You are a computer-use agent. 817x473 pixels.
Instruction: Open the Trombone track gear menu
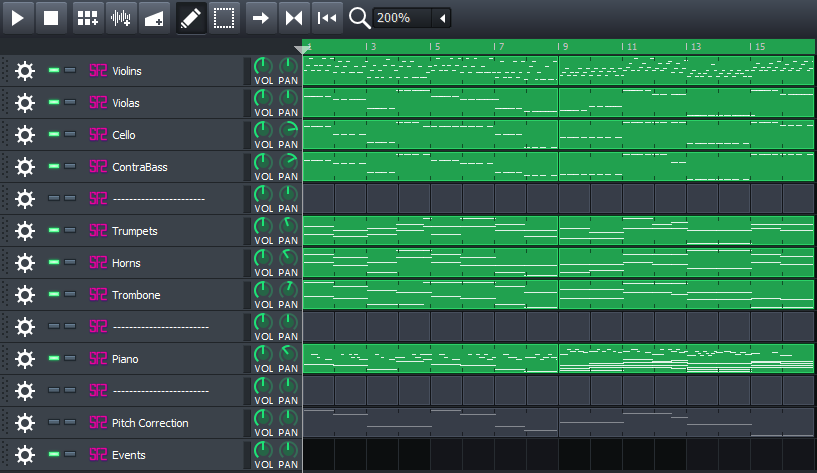point(24,295)
